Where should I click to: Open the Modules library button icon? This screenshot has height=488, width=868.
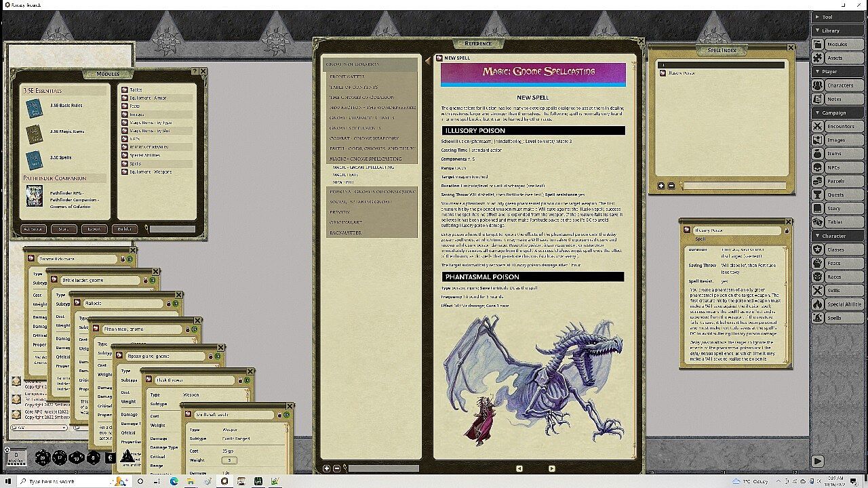pyautogui.click(x=818, y=44)
